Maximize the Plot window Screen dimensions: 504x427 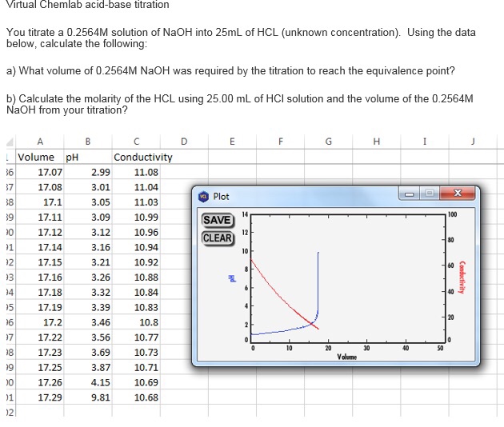[429, 194]
